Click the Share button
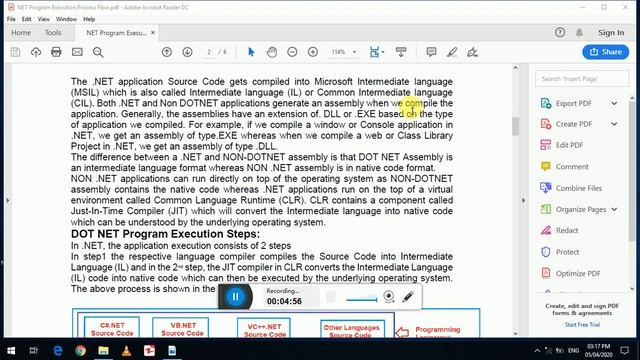 pos(605,52)
